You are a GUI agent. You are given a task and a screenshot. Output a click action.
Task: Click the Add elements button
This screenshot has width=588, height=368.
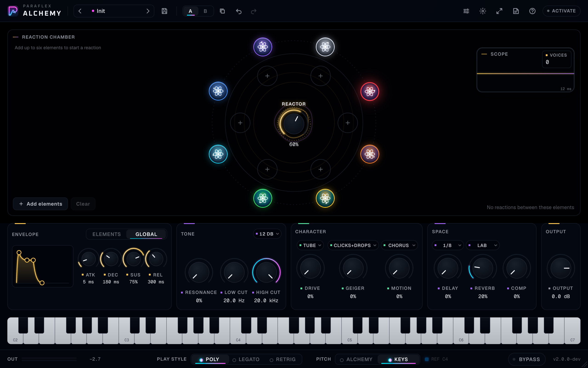coord(40,204)
